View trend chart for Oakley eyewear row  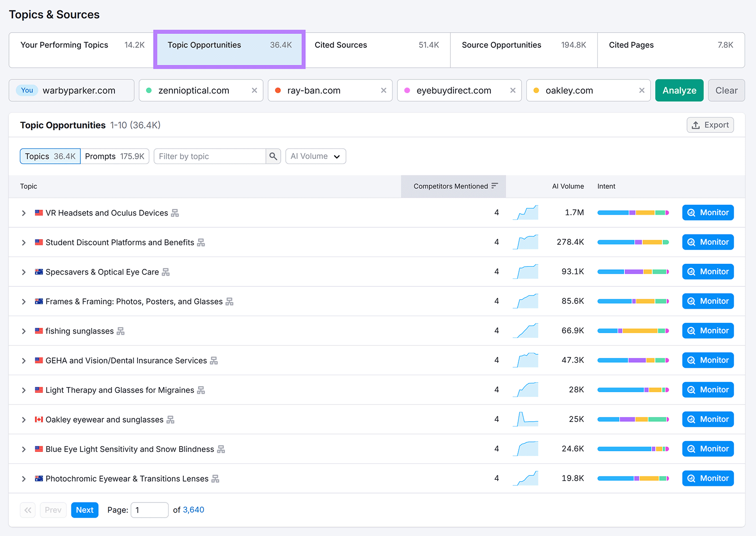pyautogui.click(x=525, y=419)
